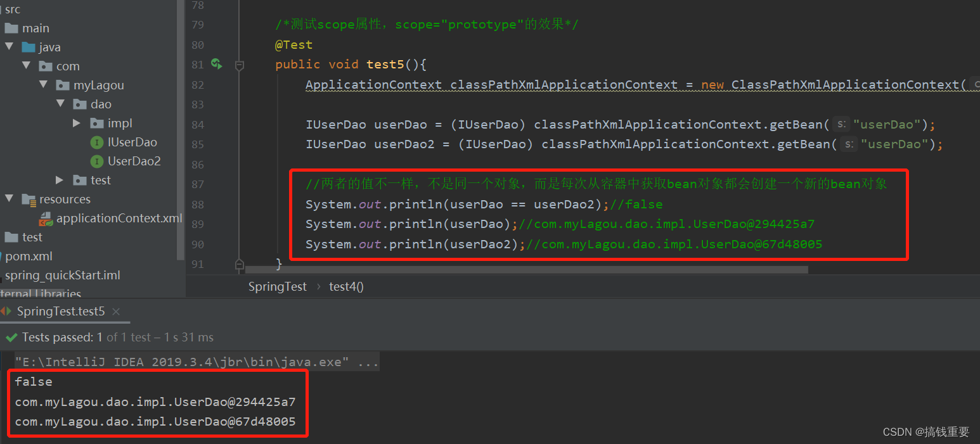This screenshot has width=980, height=444.
Task: Collapse the resources folder arrow
Action: point(9,199)
